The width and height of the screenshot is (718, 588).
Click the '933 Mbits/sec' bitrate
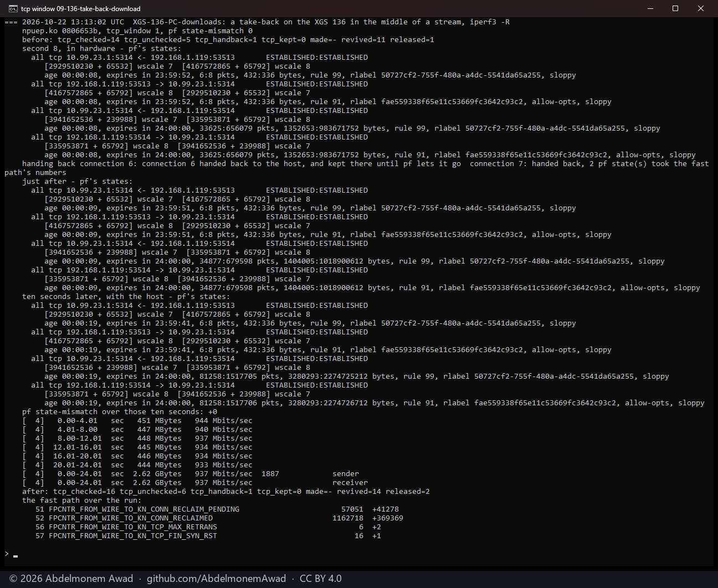point(224,465)
